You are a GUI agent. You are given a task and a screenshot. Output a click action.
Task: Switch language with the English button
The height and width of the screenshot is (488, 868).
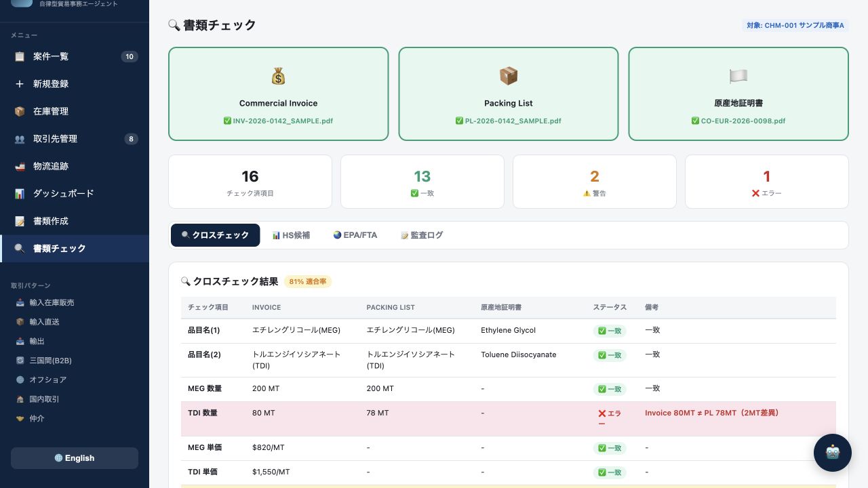click(75, 458)
